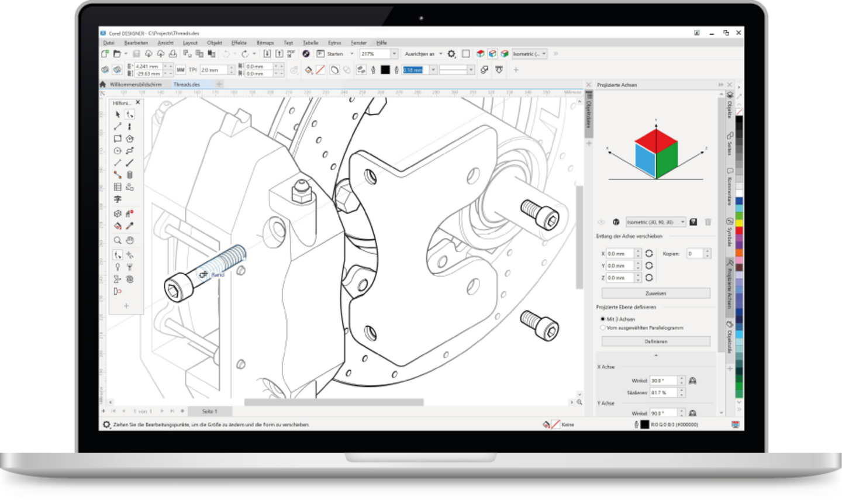Open the outline width dropdown arrow

(x=433, y=70)
